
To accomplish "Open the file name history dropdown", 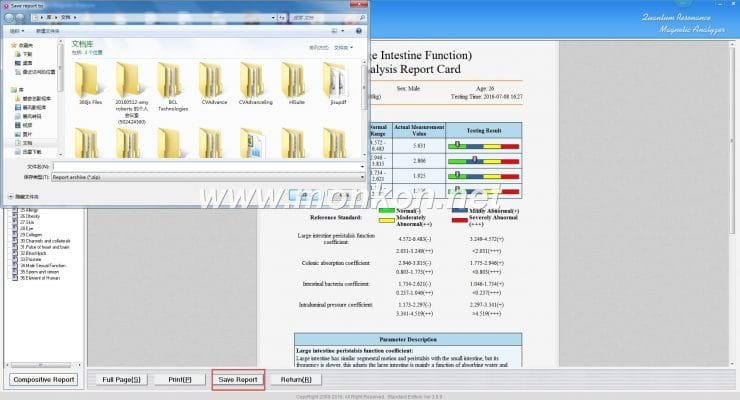I will tap(362, 167).
